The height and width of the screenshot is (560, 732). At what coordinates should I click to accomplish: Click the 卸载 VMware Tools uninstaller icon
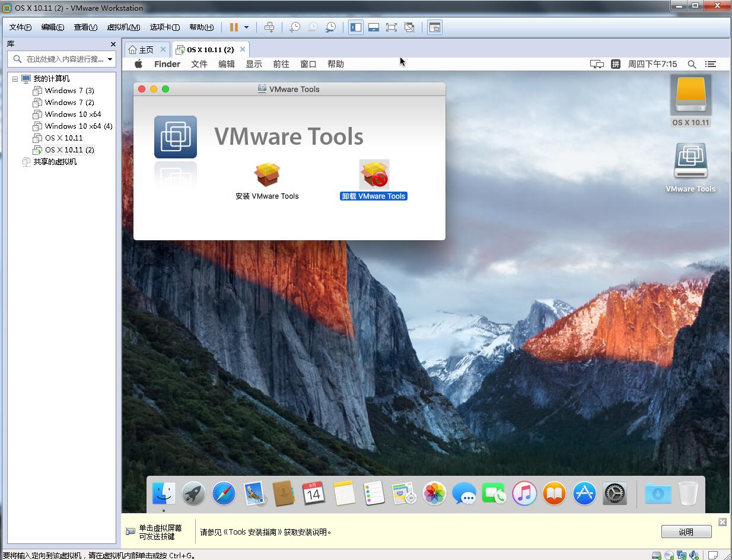click(x=374, y=174)
